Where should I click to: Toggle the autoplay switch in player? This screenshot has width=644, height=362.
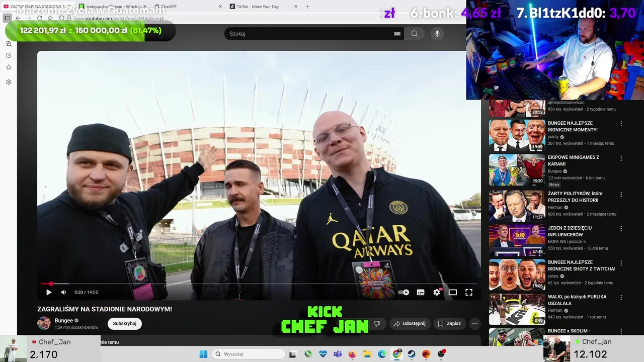point(404,292)
